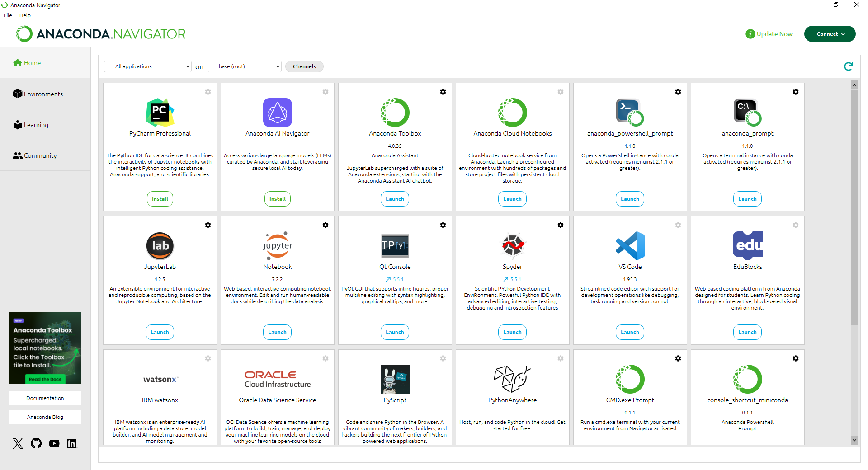Click the scrollbar up arrow

(854, 85)
